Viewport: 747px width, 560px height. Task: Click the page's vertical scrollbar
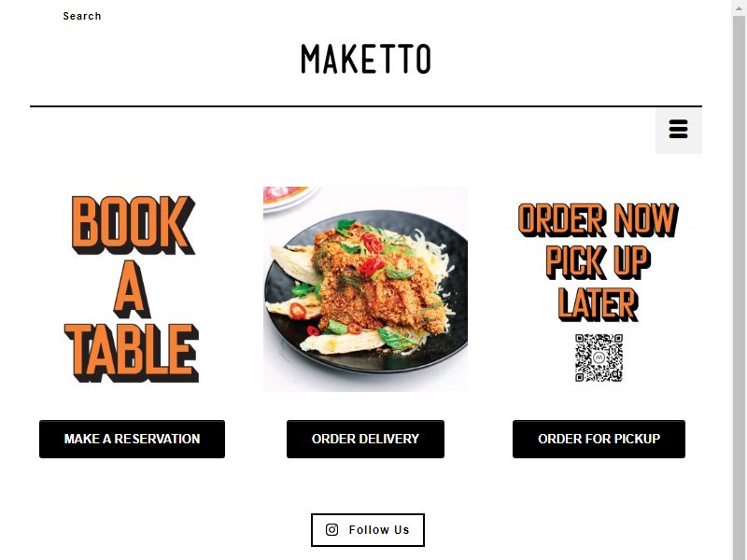click(740, 286)
